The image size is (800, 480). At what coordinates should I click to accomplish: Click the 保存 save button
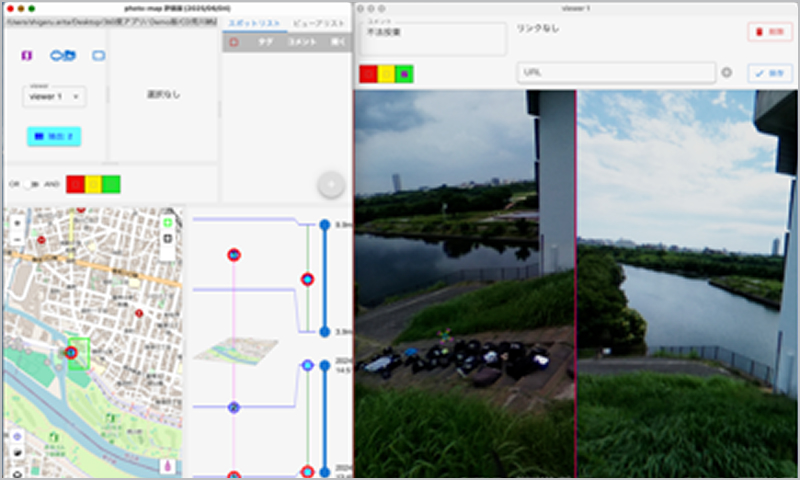tap(770, 73)
